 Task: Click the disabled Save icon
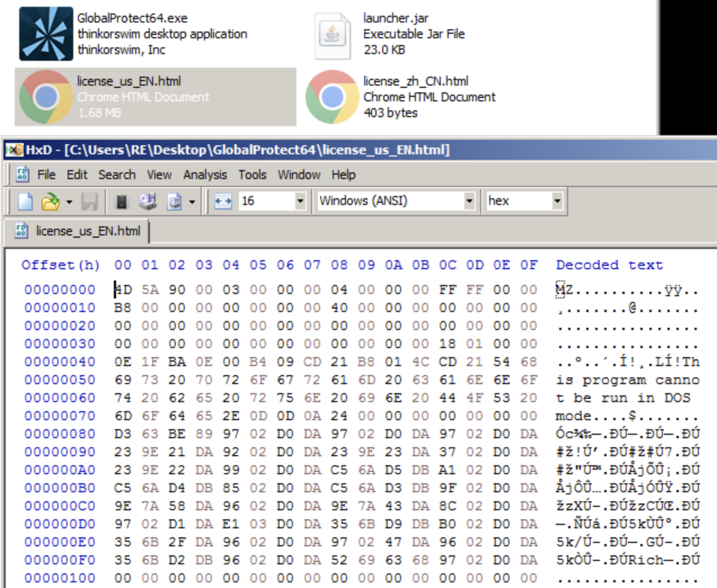(x=89, y=201)
